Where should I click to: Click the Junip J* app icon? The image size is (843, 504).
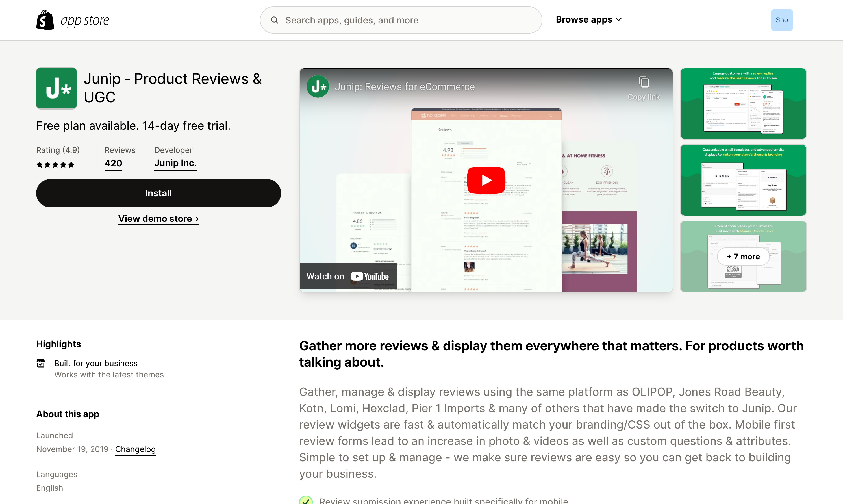click(57, 88)
